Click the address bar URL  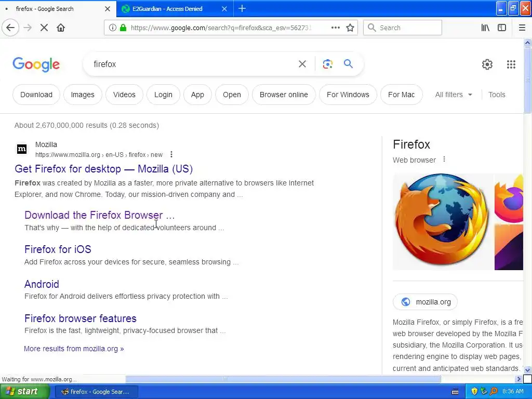tap(220, 28)
